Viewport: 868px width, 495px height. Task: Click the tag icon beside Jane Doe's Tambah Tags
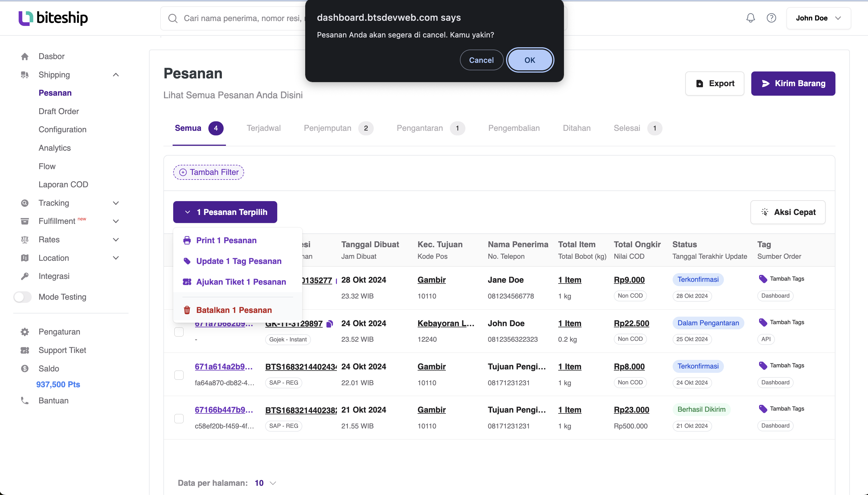point(763,279)
